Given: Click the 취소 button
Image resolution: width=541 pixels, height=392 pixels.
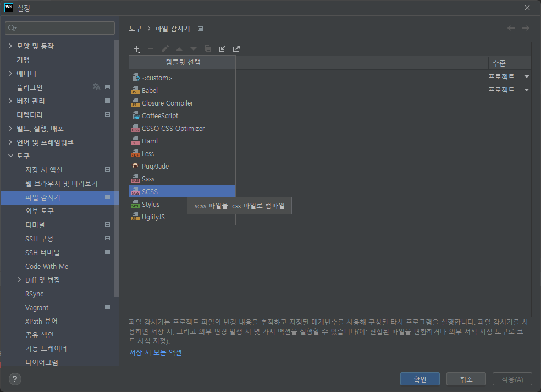Looking at the screenshot, I should [x=466, y=379].
